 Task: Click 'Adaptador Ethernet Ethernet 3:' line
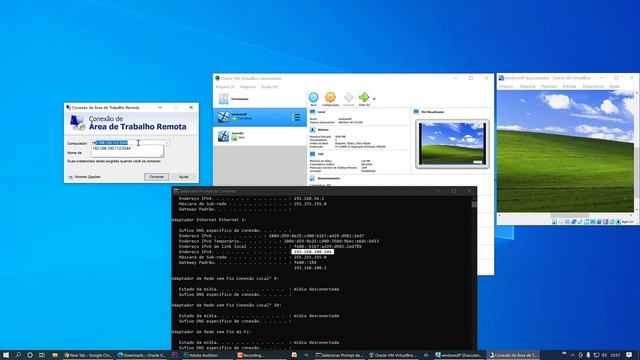coord(209,220)
